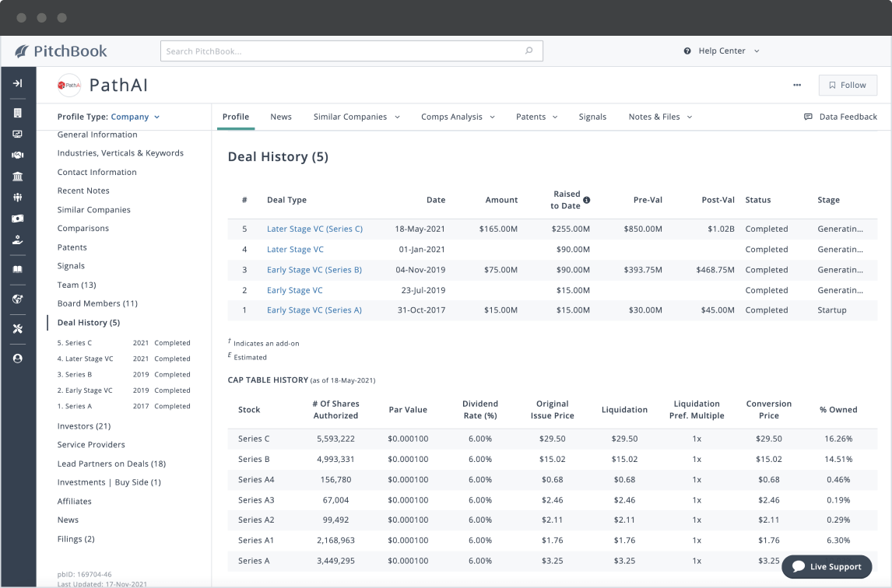Open the Early Stage VC (Series B) deal
The height and width of the screenshot is (588, 892).
pos(314,270)
